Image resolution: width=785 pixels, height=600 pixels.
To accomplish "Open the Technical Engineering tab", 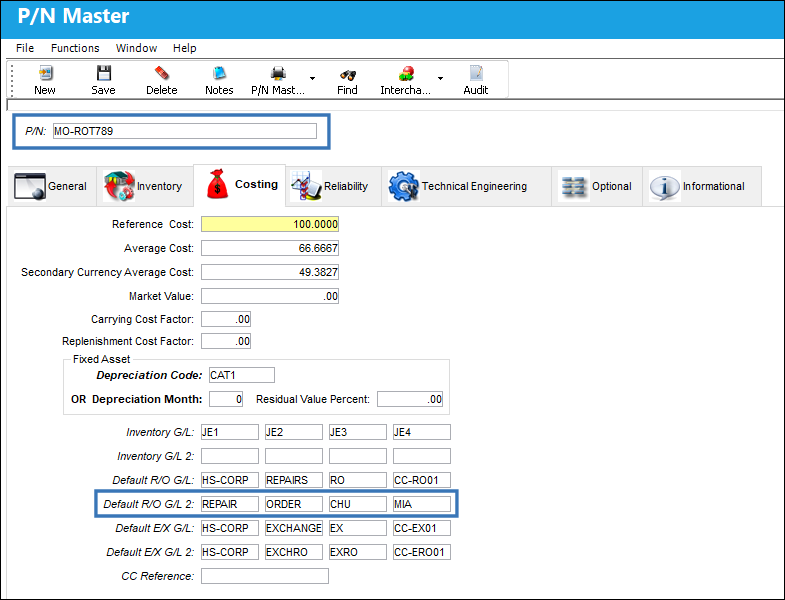I will point(467,186).
